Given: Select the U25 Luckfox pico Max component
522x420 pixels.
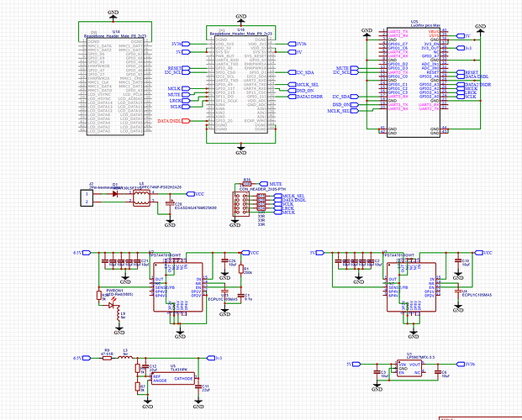Looking at the screenshot, I should [414, 82].
